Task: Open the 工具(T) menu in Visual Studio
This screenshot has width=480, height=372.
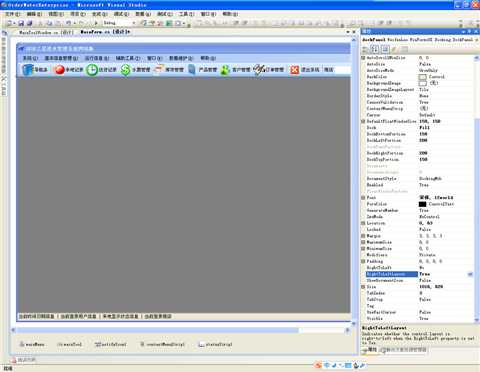Action: tap(187, 14)
